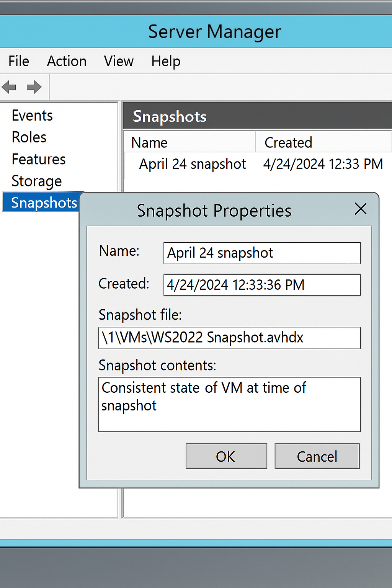Click the Forward arrow toolbar icon

[x=34, y=87]
